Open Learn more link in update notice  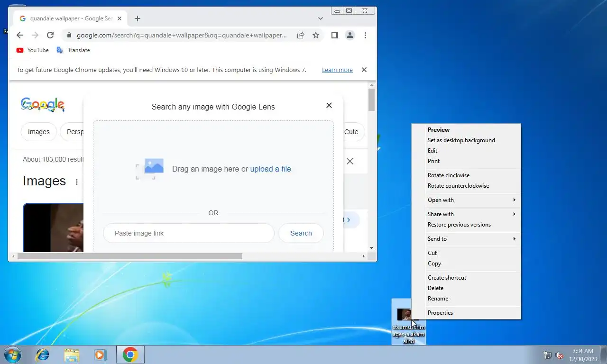pyautogui.click(x=337, y=70)
